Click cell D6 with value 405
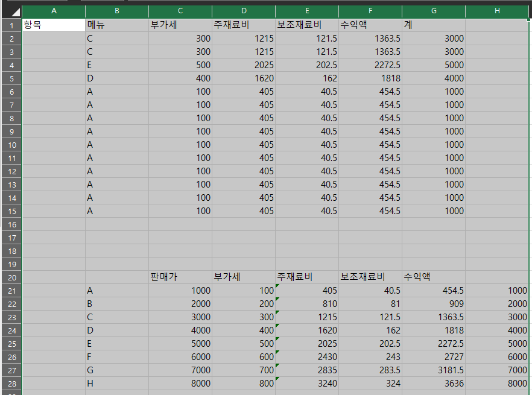The image size is (532, 395). [x=244, y=92]
